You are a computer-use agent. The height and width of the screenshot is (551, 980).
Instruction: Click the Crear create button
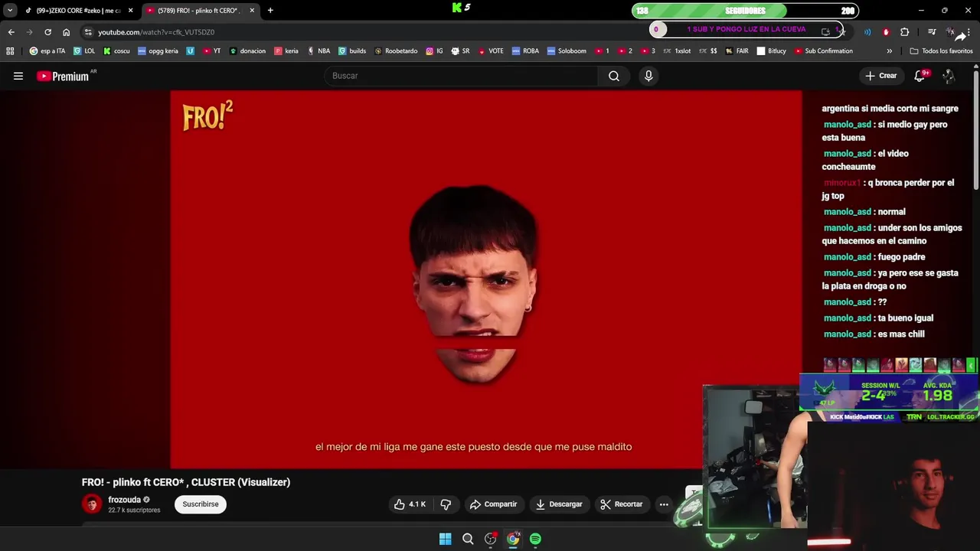pyautogui.click(x=881, y=76)
